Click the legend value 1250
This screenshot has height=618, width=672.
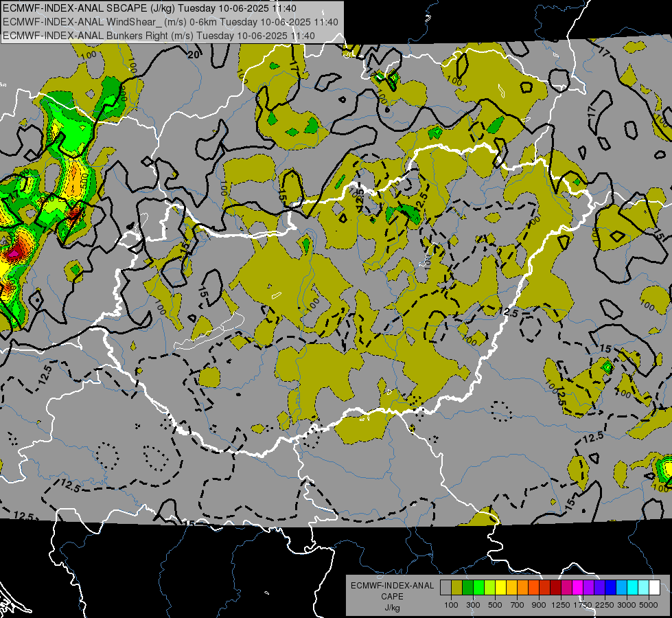[561, 605]
